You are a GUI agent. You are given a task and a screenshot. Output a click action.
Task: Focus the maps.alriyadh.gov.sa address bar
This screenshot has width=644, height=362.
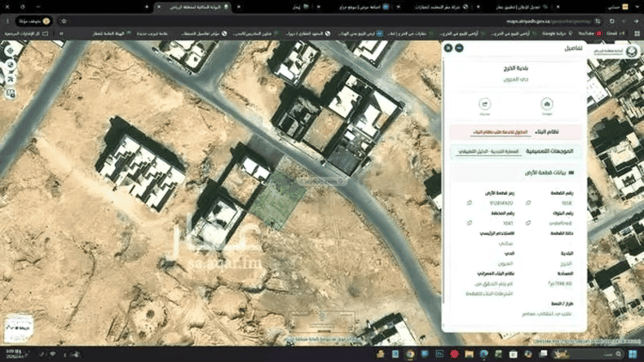click(329, 21)
